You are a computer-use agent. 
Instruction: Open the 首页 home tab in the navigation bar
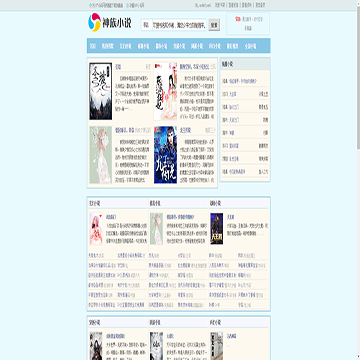tap(93, 46)
